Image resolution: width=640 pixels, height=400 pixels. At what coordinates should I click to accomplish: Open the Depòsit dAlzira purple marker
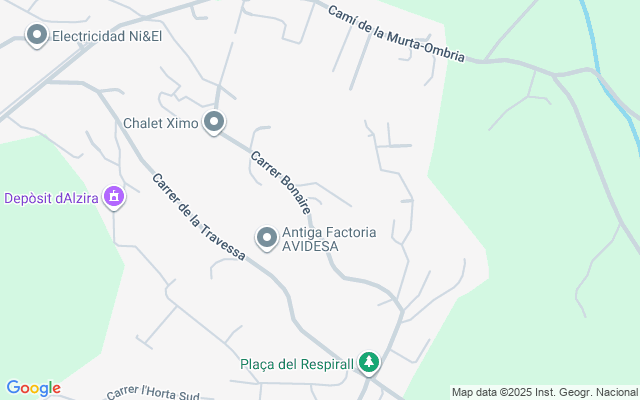[x=114, y=197]
